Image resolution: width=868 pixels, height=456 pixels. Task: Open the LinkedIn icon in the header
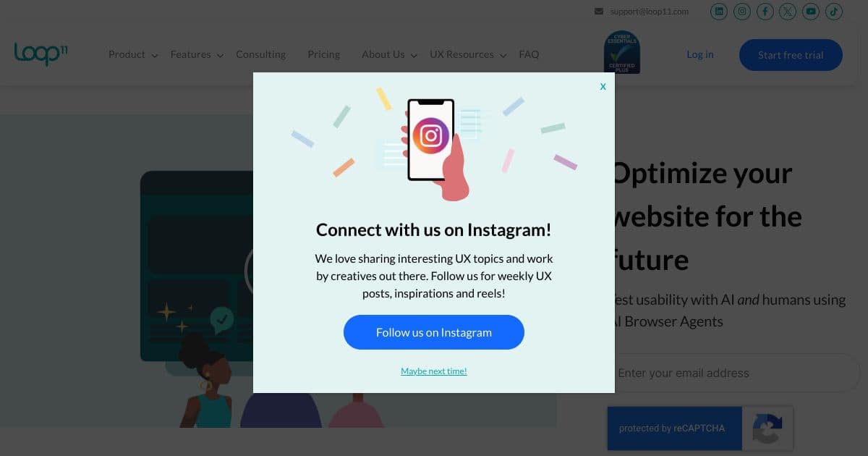(x=719, y=11)
